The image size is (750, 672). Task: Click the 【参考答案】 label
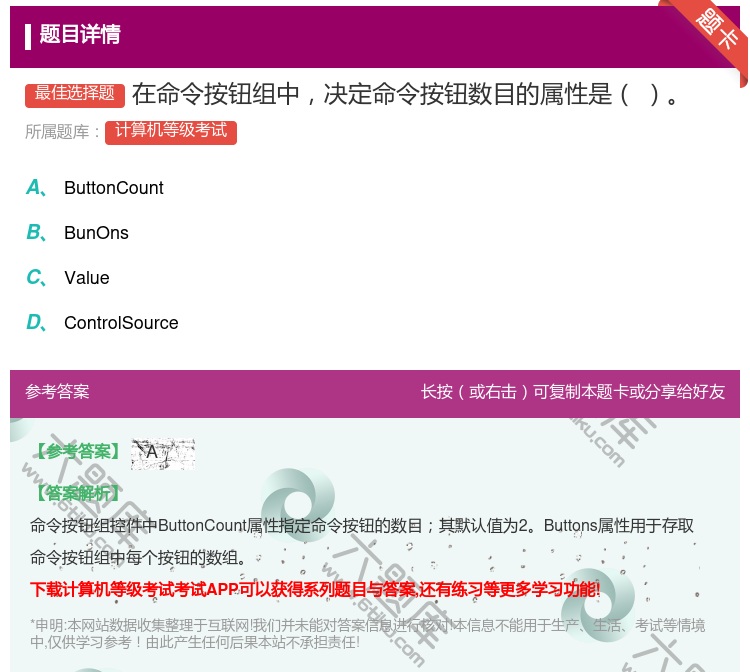78,452
